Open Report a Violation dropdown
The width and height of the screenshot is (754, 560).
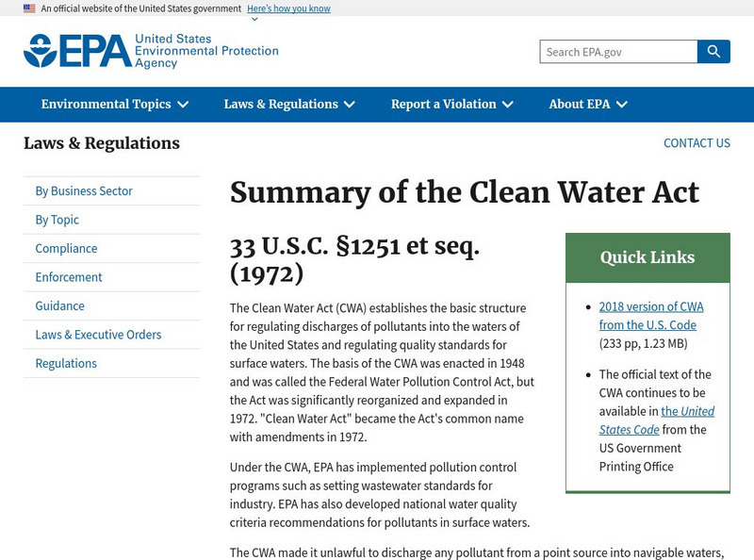(x=452, y=105)
